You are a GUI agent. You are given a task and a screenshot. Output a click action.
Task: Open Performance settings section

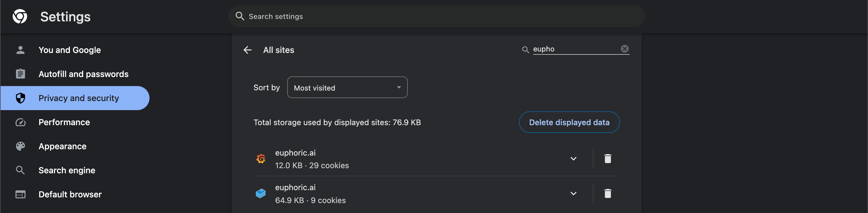click(x=64, y=122)
